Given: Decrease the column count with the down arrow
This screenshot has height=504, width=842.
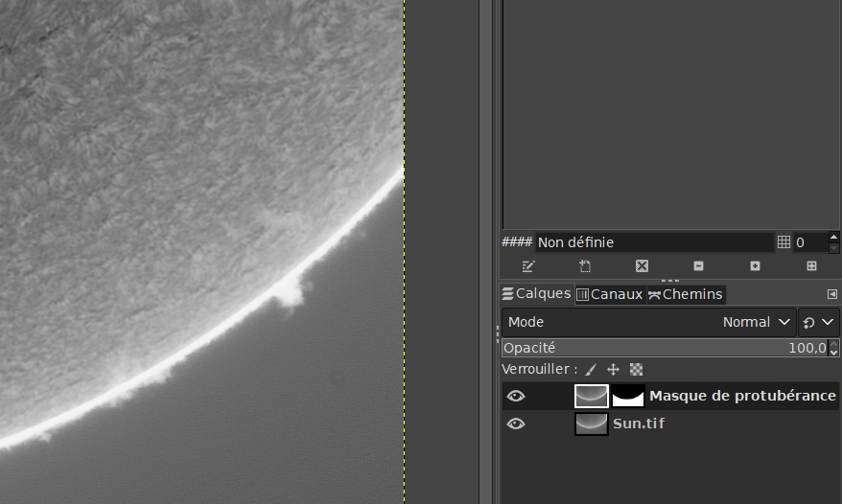Looking at the screenshot, I should pyautogui.click(x=833, y=247).
